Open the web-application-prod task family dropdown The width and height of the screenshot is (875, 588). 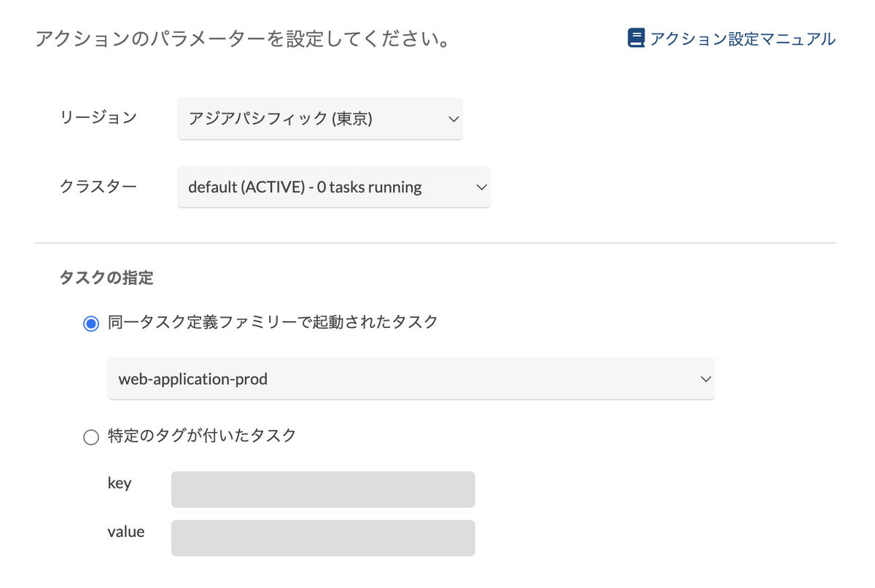coord(411,379)
